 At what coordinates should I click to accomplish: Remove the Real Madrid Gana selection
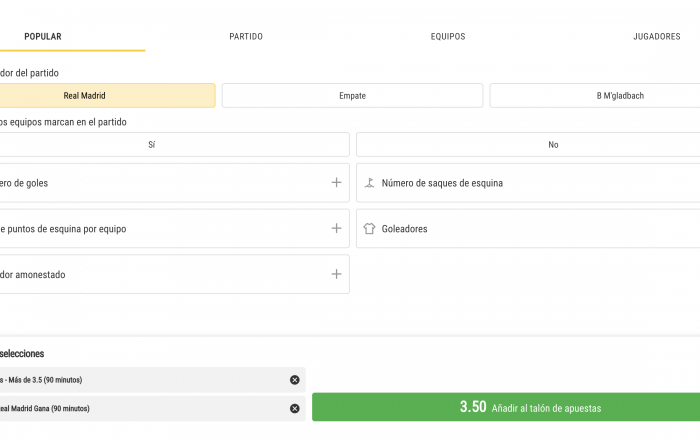(295, 408)
